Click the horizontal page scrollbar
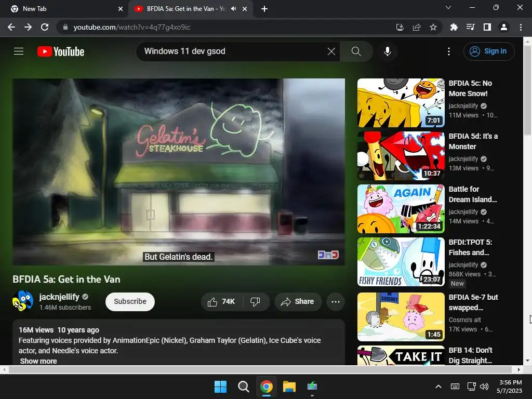532x399 pixels. click(261, 369)
